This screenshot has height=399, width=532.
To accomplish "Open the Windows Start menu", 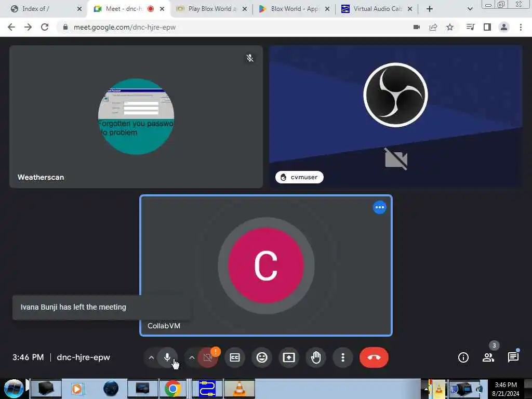I will [x=14, y=389].
